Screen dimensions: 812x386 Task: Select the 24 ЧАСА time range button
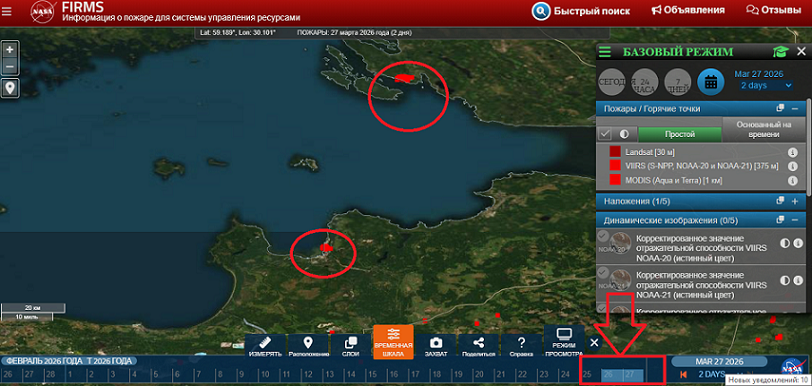pyautogui.click(x=645, y=82)
